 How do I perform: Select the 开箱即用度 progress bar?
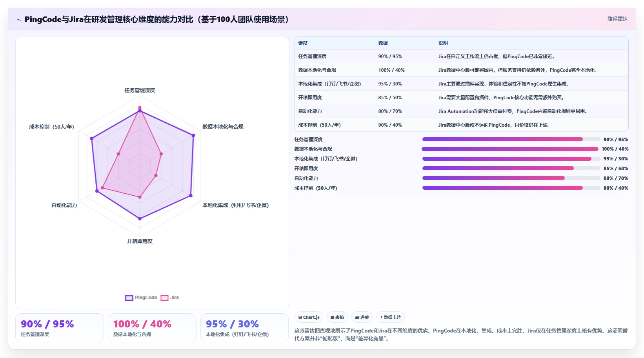511,168
